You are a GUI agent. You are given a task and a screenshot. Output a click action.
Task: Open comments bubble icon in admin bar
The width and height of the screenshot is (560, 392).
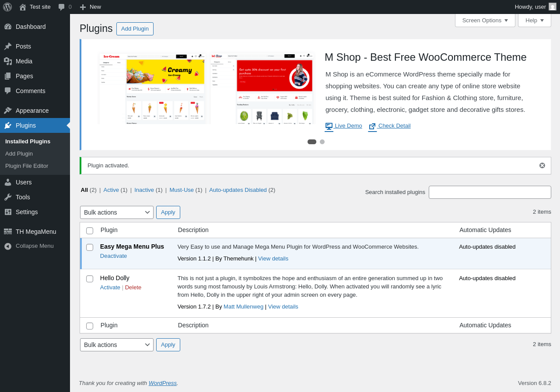point(62,7)
